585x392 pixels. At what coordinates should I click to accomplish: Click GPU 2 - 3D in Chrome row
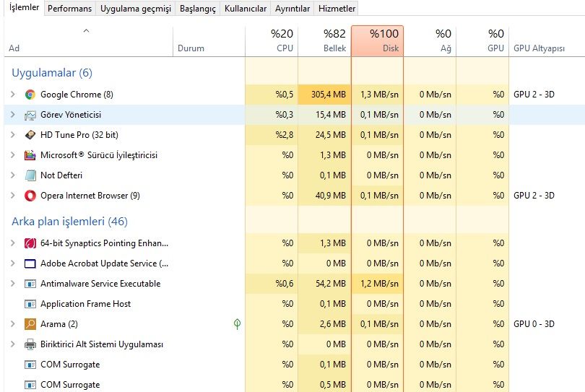pos(534,95)
